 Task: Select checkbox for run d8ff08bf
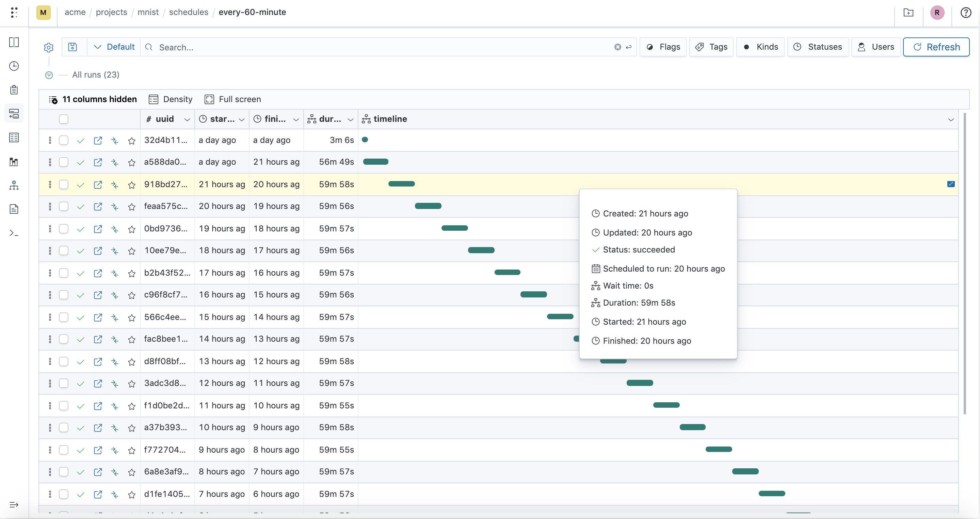pos(64,361)
